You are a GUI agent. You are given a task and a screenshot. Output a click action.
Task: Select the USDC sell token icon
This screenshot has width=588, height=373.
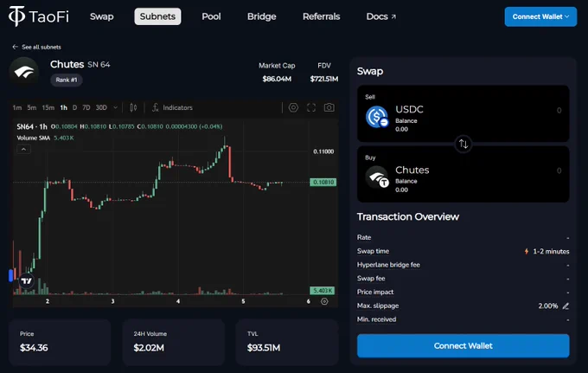(377, 117)
